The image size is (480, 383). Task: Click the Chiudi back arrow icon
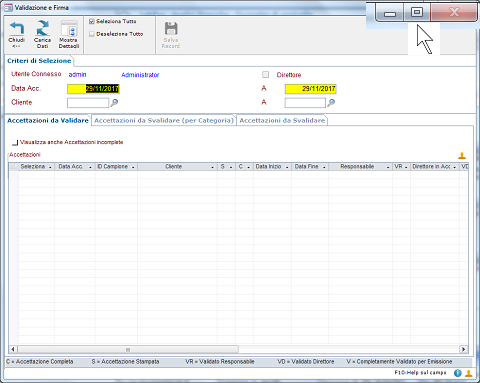coord(17,29)
